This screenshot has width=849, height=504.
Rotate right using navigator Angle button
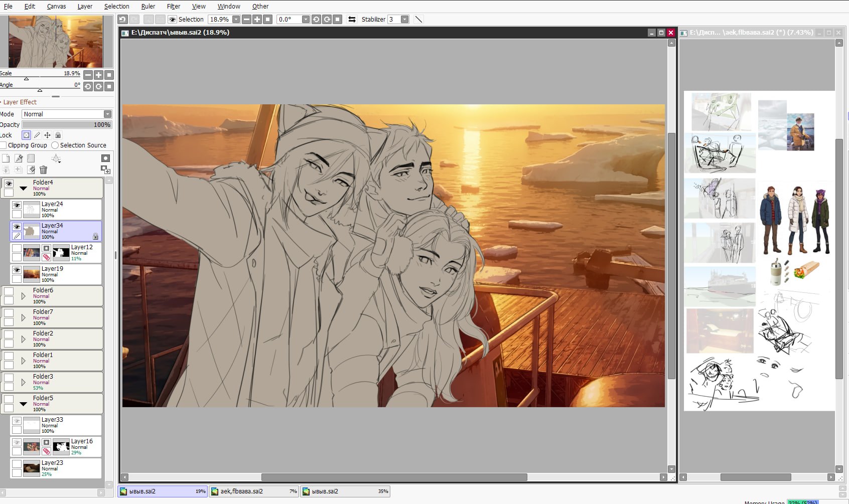(98, 86)
